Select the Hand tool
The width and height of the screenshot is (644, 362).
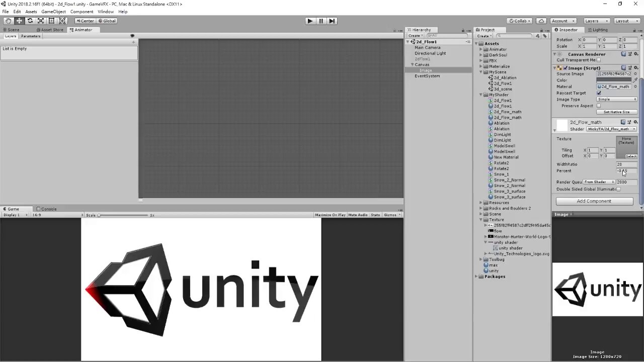pos(8,21)
